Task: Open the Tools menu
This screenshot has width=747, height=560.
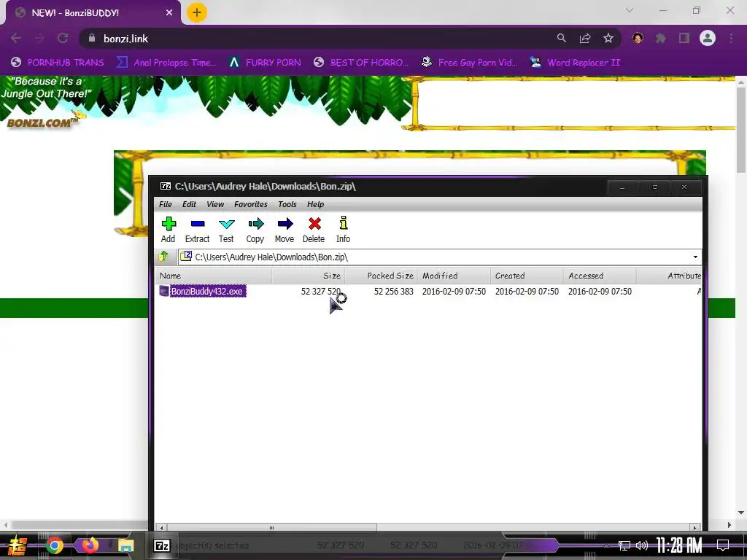Action: coord(287,204)
